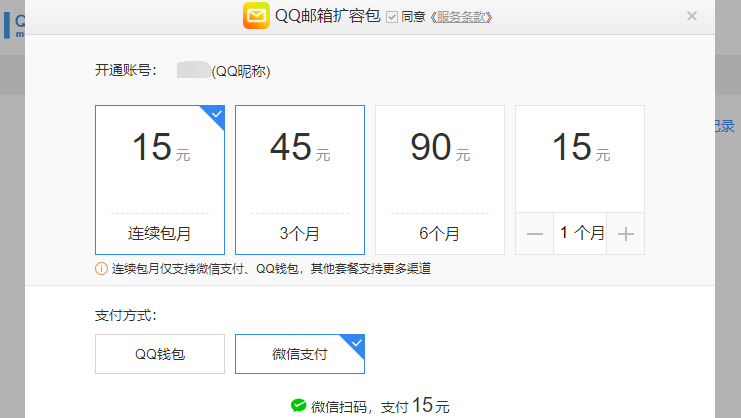This screenshot has width=741, height=418.
Task: Decrease month count with minus button
Action: pyautogui.click(x=534, y=234)
